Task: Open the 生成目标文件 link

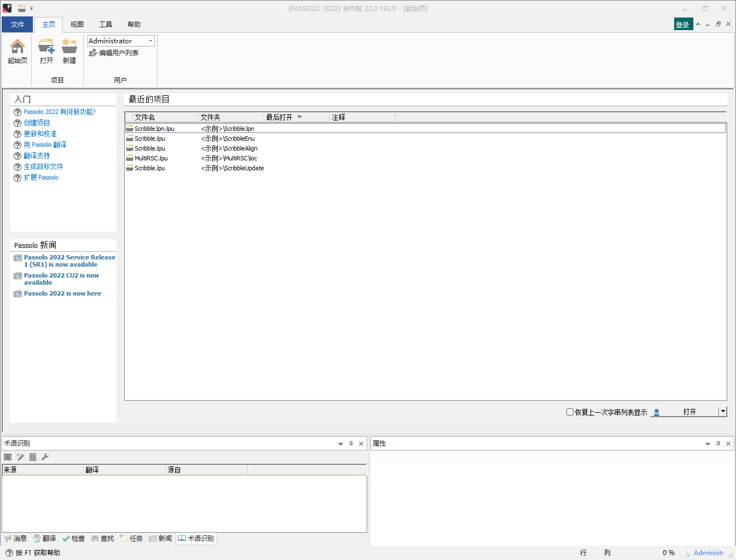Action: click(x=43, y=167)
